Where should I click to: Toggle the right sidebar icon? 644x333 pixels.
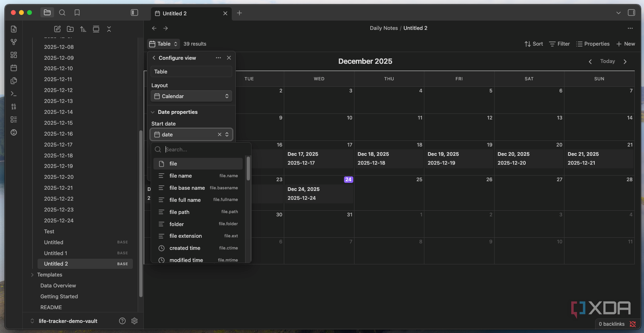pyautogui.click(x=631, y=13)
